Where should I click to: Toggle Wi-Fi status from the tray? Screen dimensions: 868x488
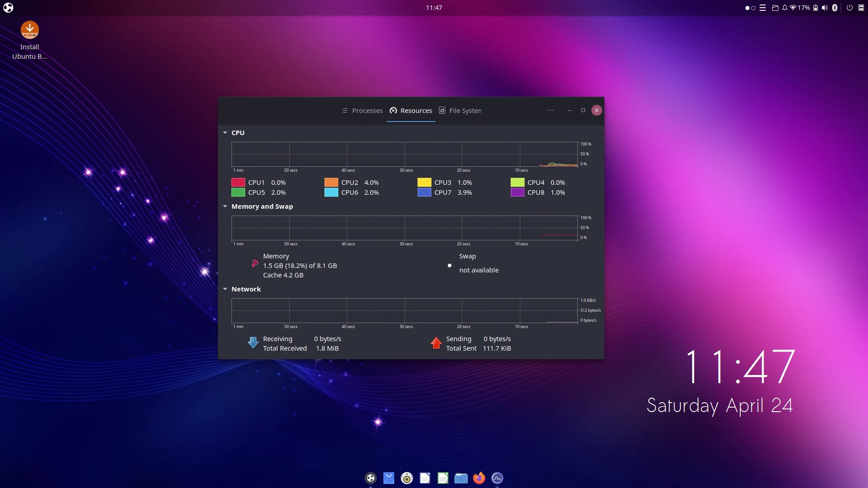point(793,8)
